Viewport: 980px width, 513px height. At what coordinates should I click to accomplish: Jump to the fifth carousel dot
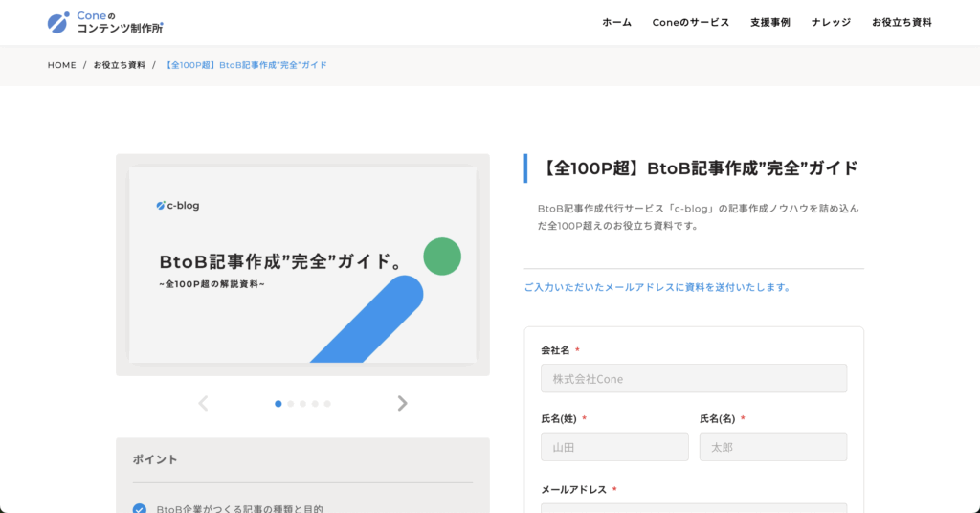click(327, 404)
